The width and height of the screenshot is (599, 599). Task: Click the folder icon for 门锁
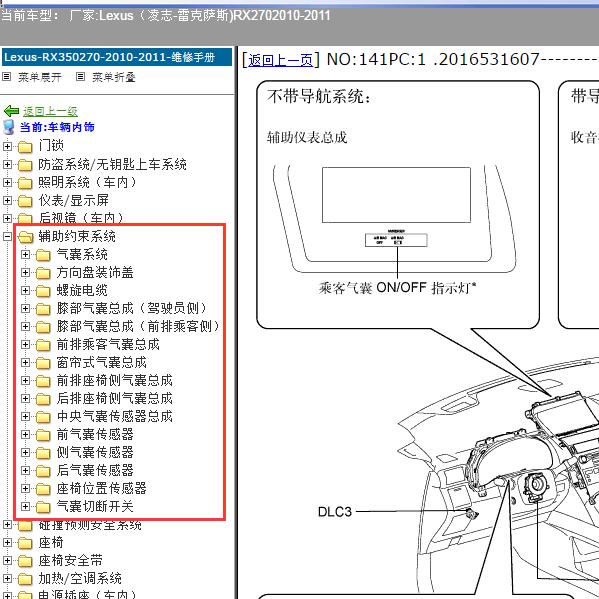click(25, 146)
